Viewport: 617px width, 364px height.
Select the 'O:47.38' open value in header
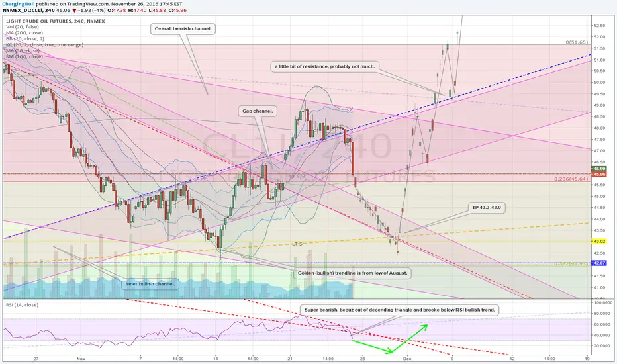click(117, 10)
